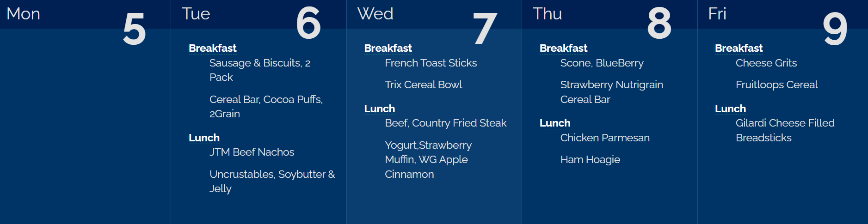Viewport: 868px width, 224px height.
Task: Open French Toast Sticks item
Action: (x=431, y=63)
